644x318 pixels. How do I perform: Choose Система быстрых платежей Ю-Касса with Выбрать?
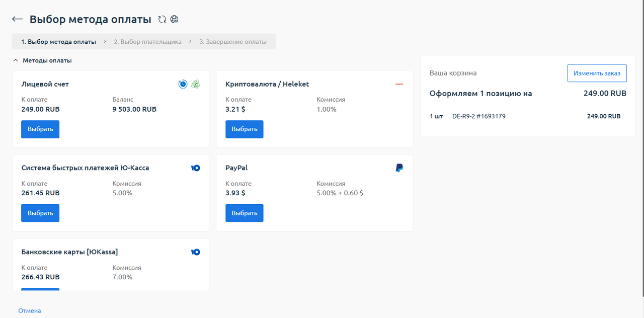(40, 213)
